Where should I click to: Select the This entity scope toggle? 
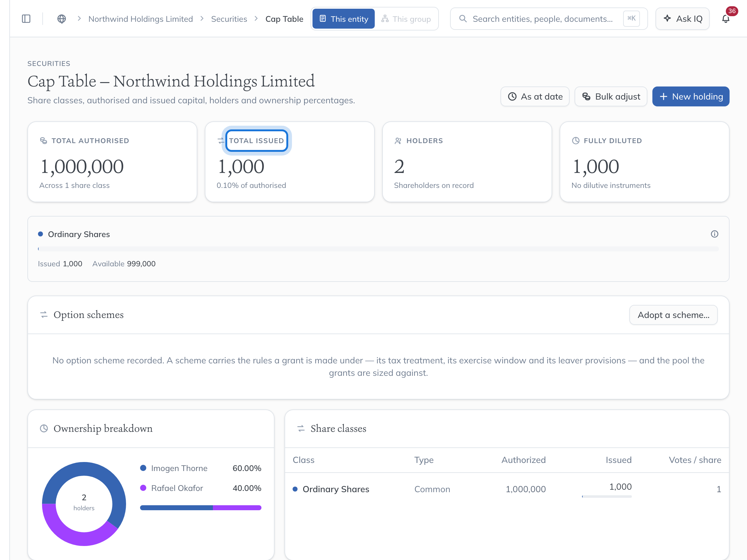(x=343, y=19)
